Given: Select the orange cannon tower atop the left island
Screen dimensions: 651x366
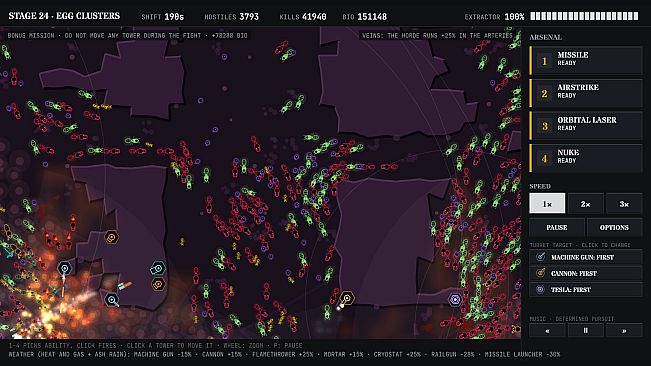Looking at the screenshot, I should [x=111, y=237].
